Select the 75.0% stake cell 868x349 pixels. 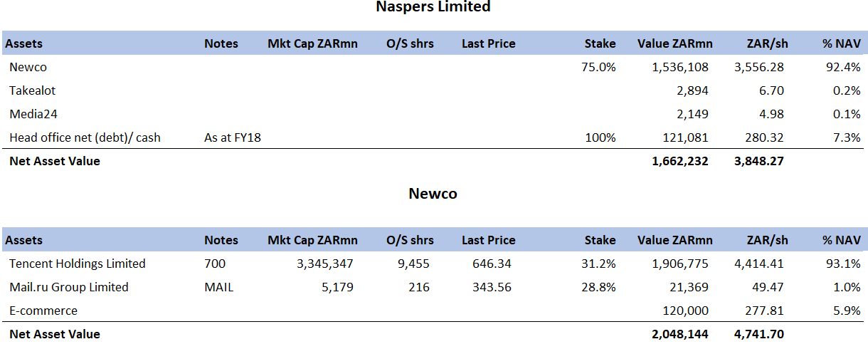[x=600, y=67]
